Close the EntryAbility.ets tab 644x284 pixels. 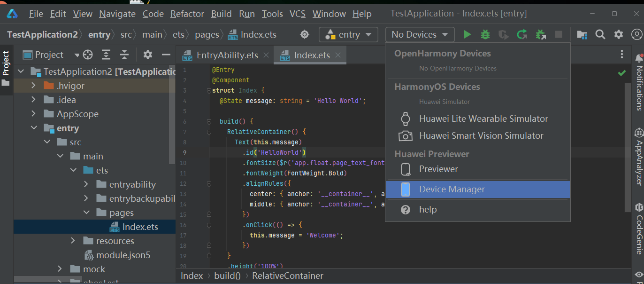coord(266,55)
